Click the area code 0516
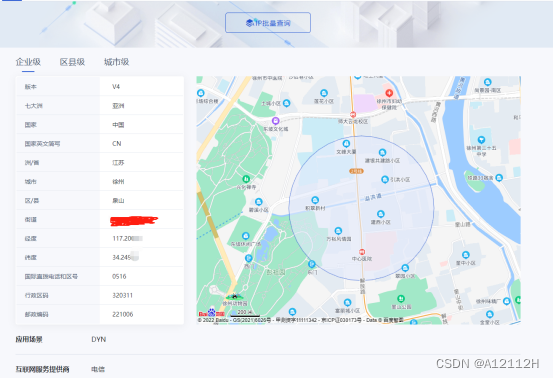The height and width of the screenshot is (378, 554). [119, 276]
